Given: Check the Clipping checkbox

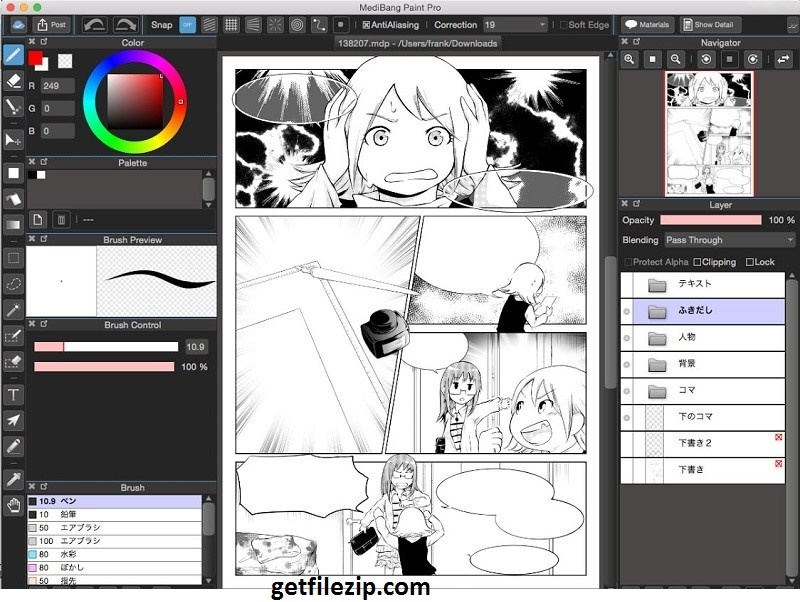Looking at the screenshot, I should pos(697,262).
